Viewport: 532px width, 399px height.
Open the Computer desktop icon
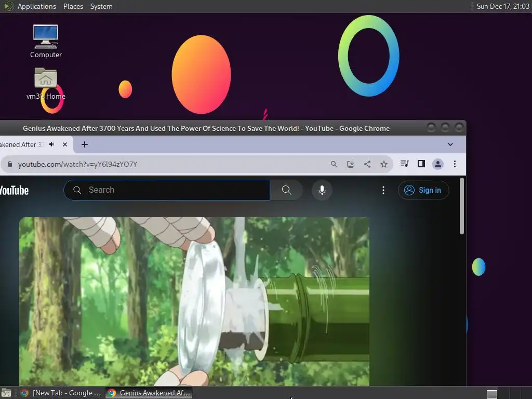click(46, 41)
